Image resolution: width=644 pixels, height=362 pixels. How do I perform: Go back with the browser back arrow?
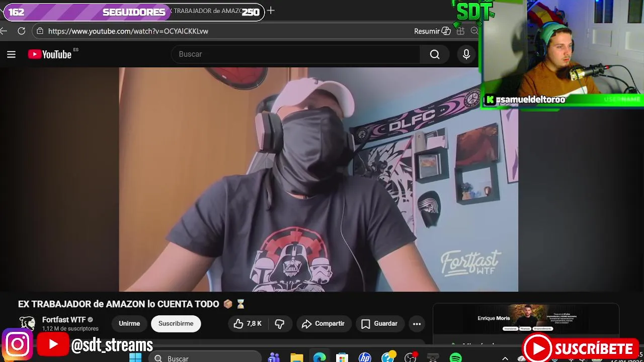point(4,31)
